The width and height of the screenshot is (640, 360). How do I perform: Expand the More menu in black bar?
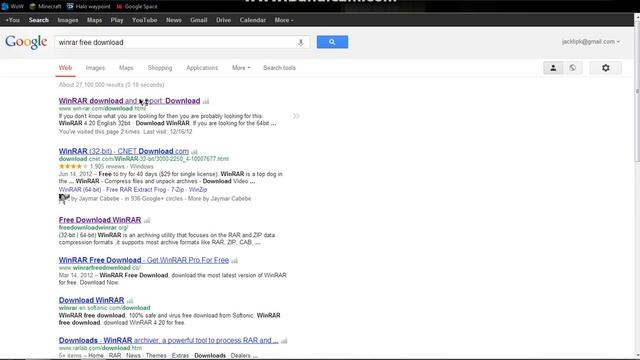point(284,20)
